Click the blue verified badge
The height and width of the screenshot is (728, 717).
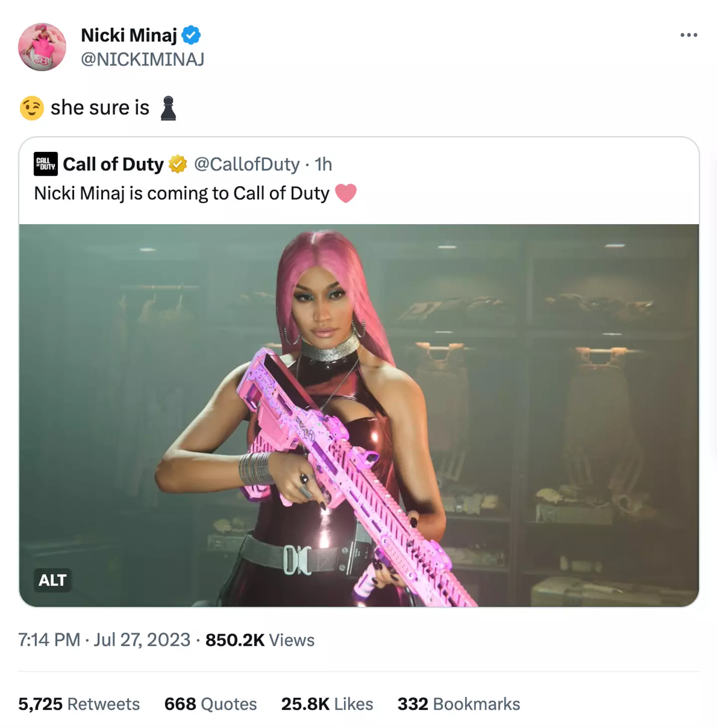pyautogui.click(x=191, y=35)
